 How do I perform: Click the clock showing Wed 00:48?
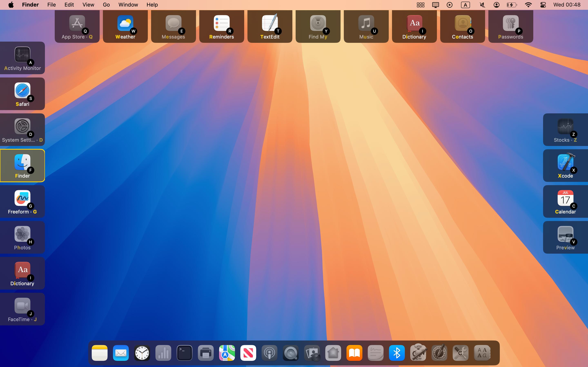(x=567, y=5)
